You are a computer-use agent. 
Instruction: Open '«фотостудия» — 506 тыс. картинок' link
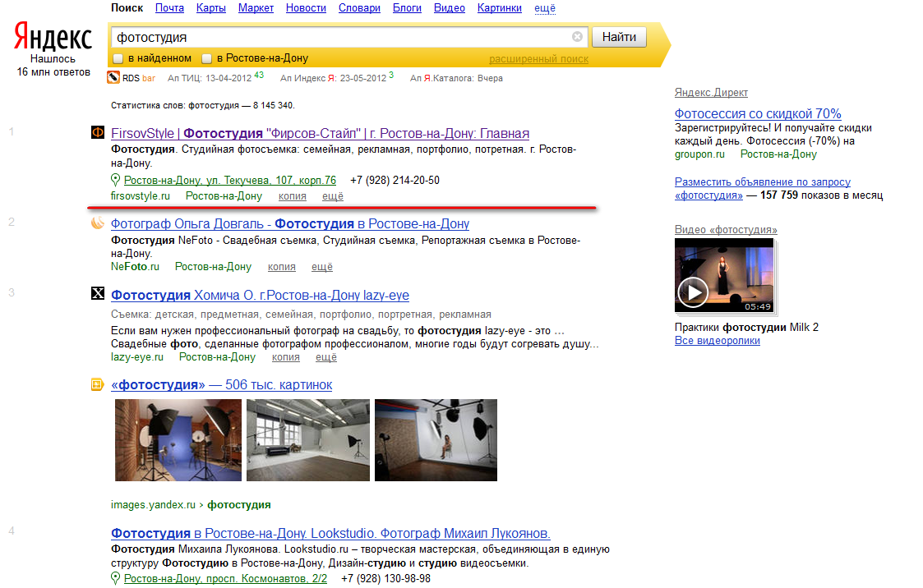(x=221, y=384)
